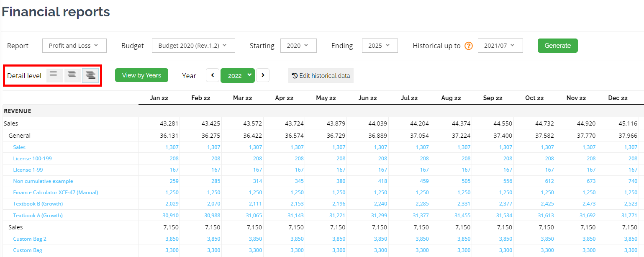Click Textbook A value 30,910

pyautogui.click(x=170, y=216)
